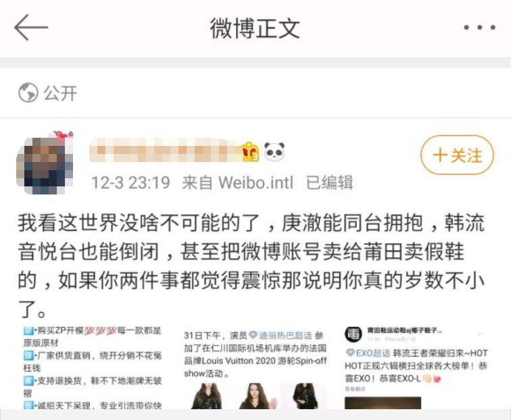The image size is (513, 420).
Task: Tap the EXO超话 topic link
Action: coord(368,353)
